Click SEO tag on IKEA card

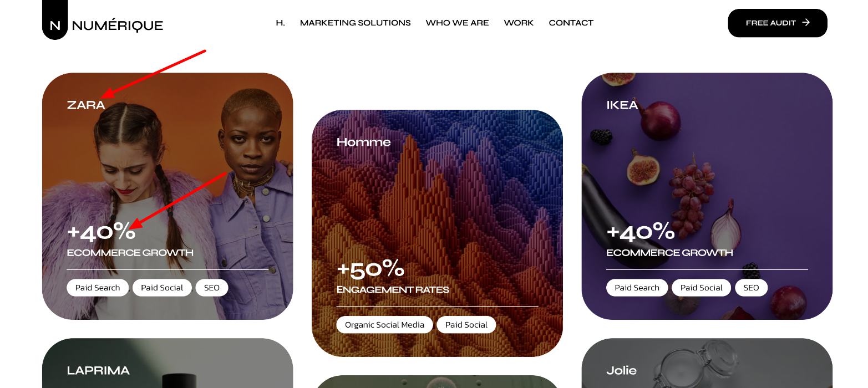tap(752, 288)
